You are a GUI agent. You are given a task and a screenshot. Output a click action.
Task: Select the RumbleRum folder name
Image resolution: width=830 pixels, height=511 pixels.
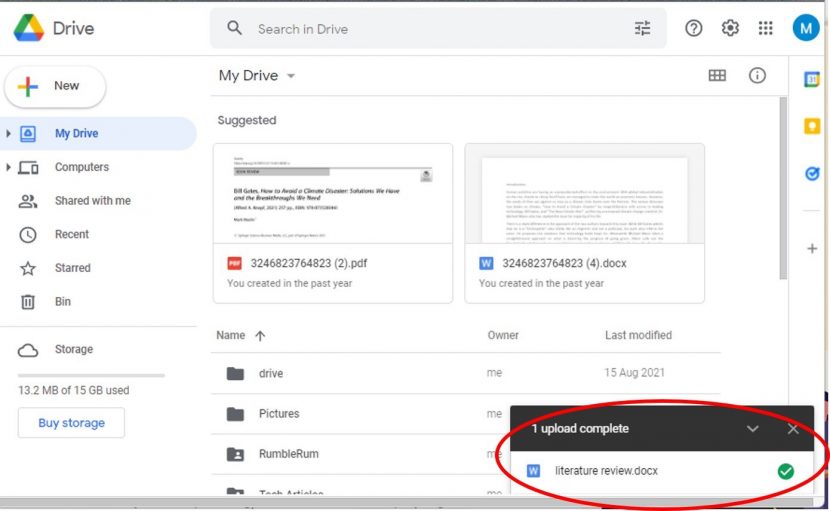(288, 454)
